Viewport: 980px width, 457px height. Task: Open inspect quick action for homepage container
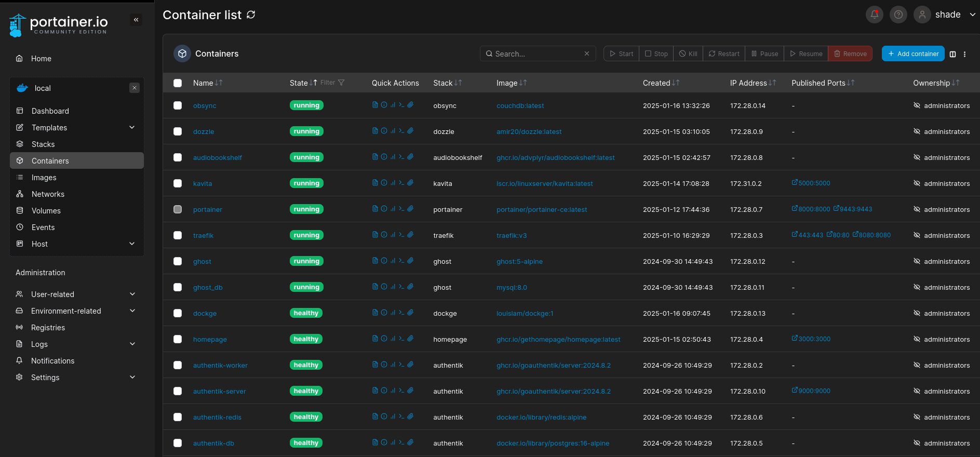tap(384, 339)
